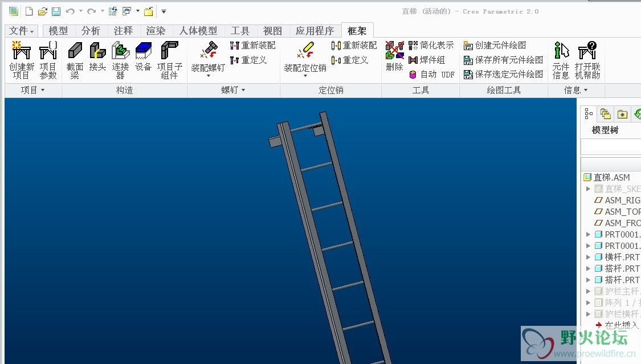Click 简化表示 simplified representation

(431, 46)
